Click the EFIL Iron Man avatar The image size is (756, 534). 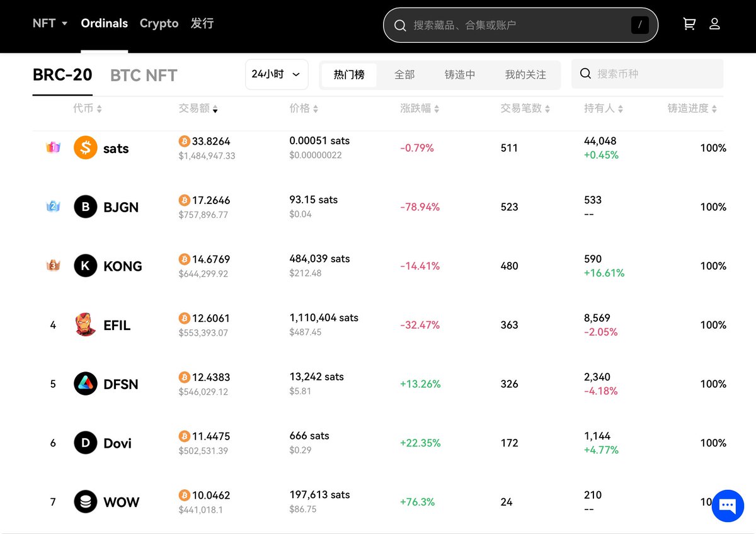[x=86, y=325]
